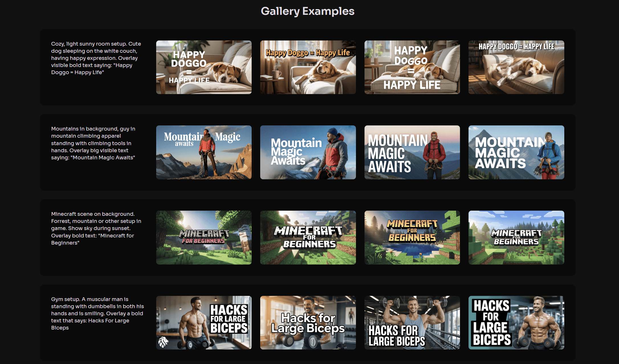The height and width of the screenshot is (364, 619).
Task: Open the Minecraft thumbnail with pink 'For Beginners' text
Action: [204, 237]
